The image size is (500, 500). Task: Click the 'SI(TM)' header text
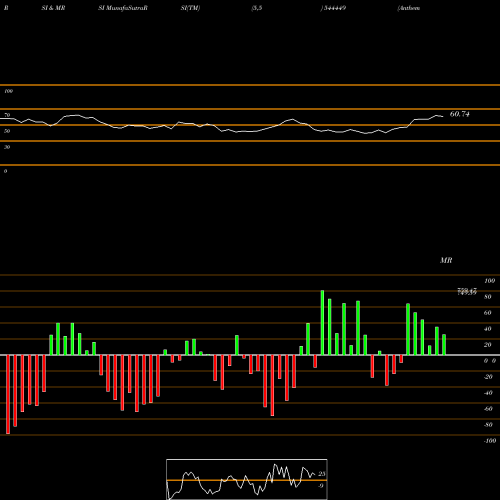click(190, 8)
